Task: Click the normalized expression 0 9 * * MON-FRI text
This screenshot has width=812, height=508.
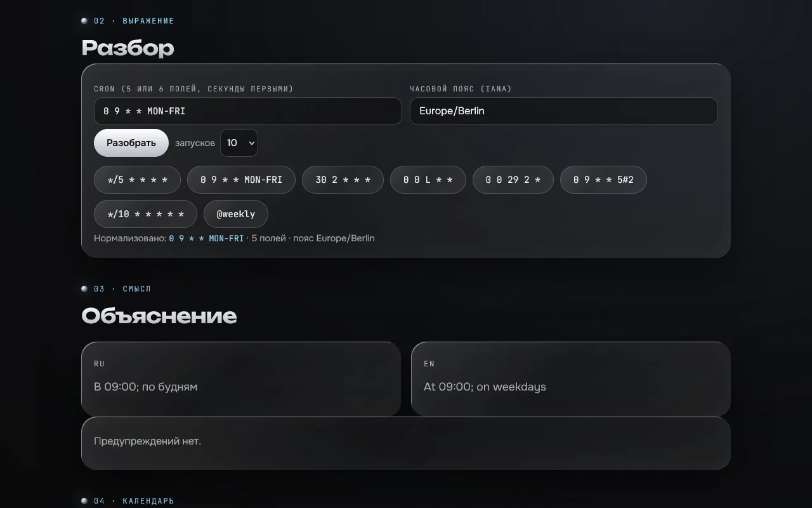Action: [x=206, y=238]
